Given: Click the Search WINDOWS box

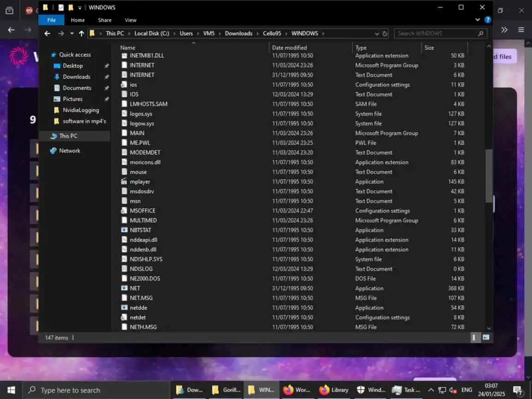Looking at the screenshot, I should point(441,33).
